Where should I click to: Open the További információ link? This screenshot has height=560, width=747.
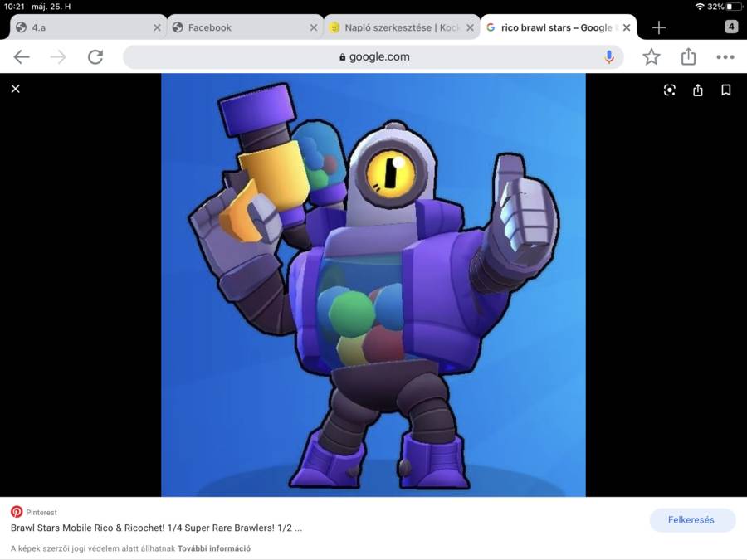pos(214,548)
